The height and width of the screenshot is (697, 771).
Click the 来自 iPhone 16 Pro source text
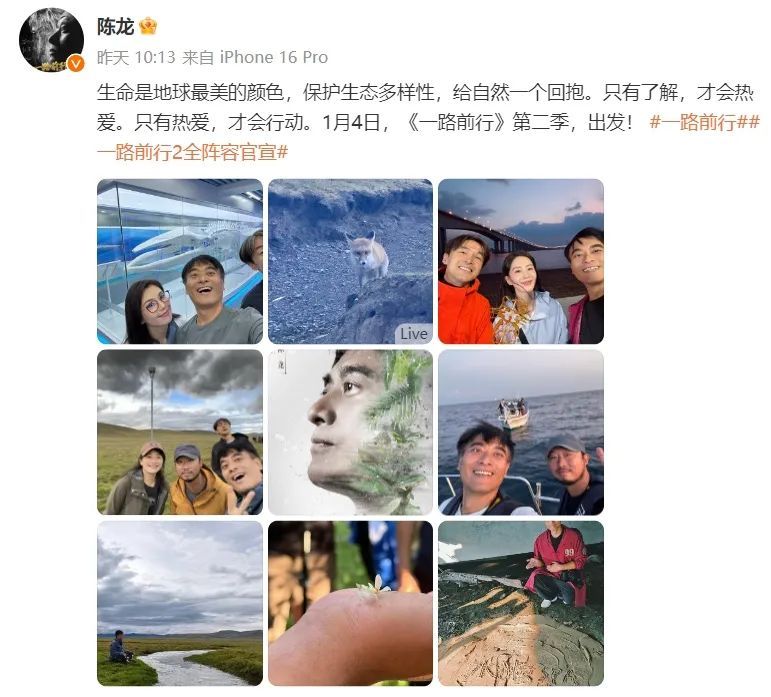point(255,58)
